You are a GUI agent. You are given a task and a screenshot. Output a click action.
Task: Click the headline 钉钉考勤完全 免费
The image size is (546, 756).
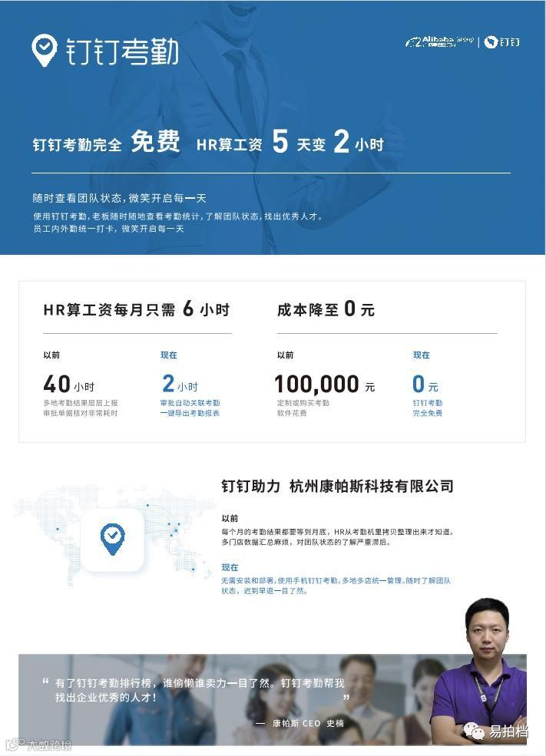click(106, 142)
